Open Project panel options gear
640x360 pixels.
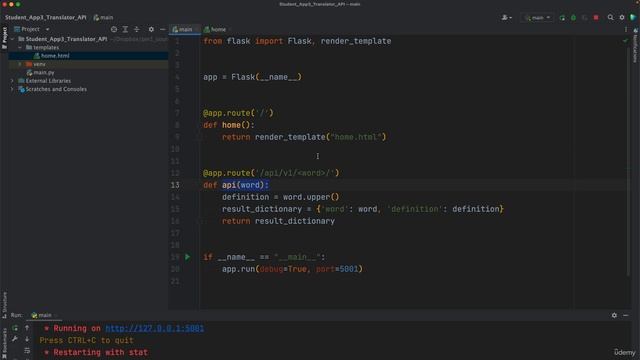point(151,29)
